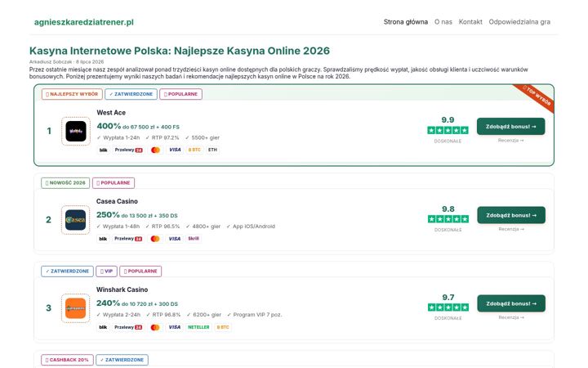This screenshot has width=588, height=368.
Task: Click the CASHBACK 20% badge
Action: 67,360
